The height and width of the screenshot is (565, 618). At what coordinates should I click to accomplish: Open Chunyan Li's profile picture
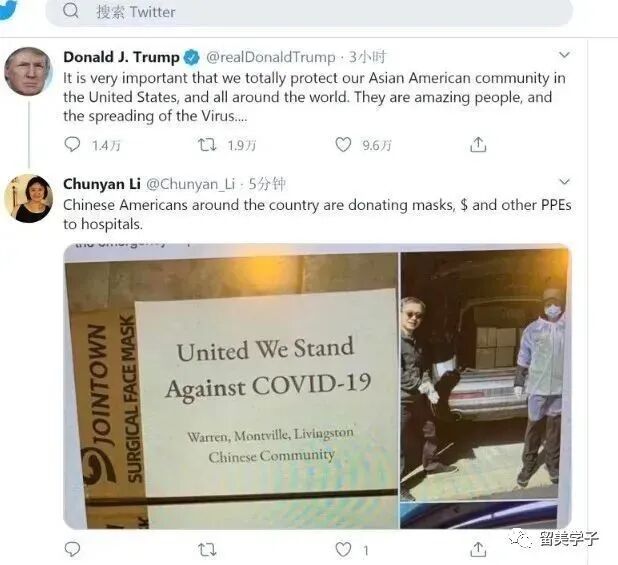(28, 199)
